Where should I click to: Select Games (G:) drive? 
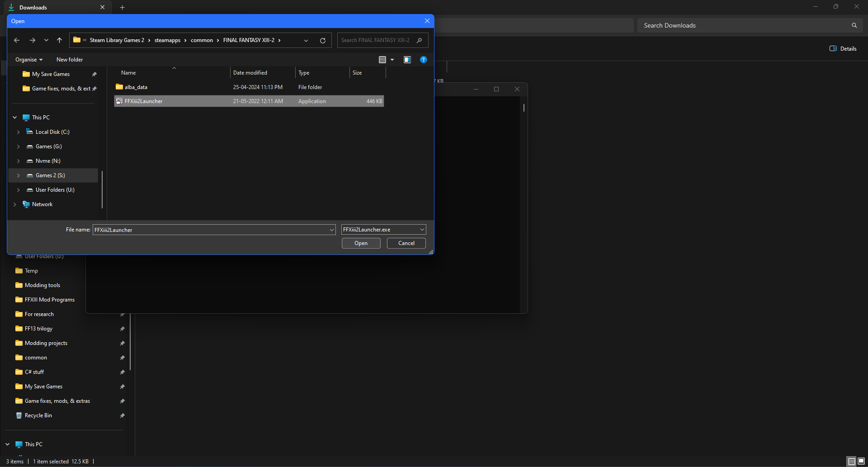49,146
